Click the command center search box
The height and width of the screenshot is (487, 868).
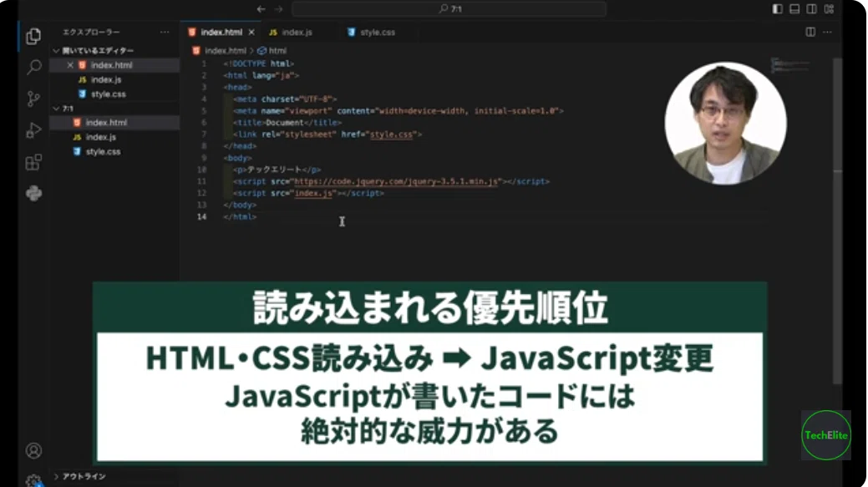[449, 9]
